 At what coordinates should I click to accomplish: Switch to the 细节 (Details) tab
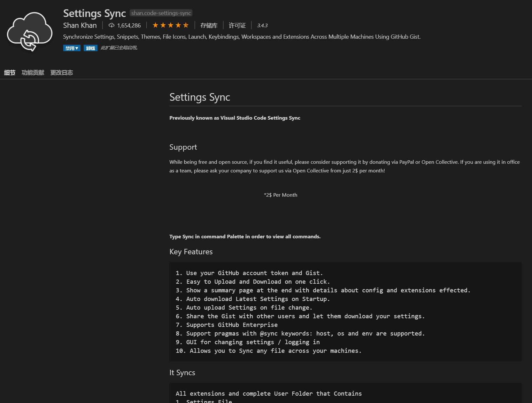point(10,73)
